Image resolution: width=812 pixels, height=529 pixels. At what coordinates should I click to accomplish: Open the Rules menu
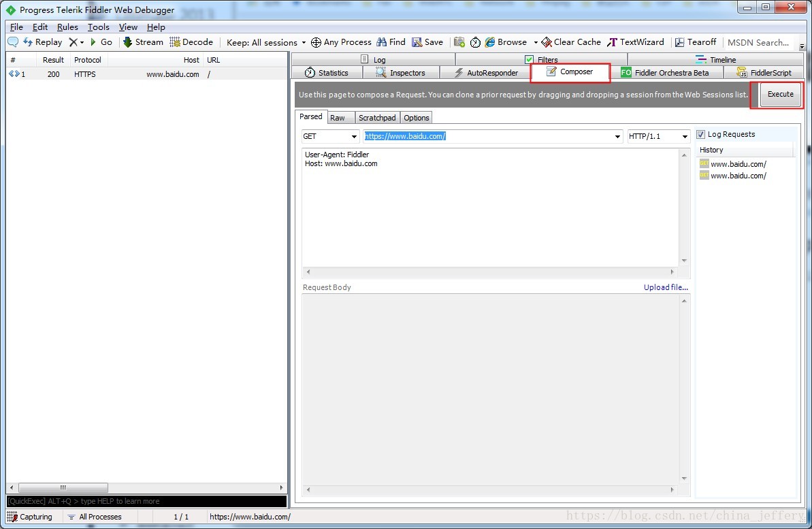point(67,27)
